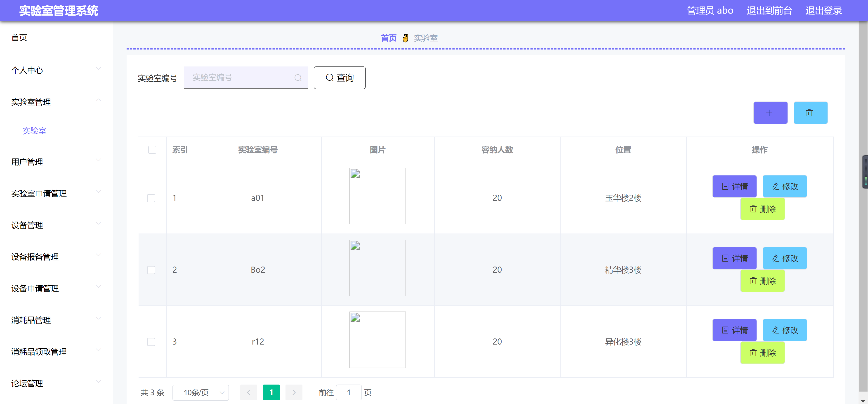Open the 10条/页 page size dropdown
The height and width of the screenshot is (404, 868).
point(200,392)
